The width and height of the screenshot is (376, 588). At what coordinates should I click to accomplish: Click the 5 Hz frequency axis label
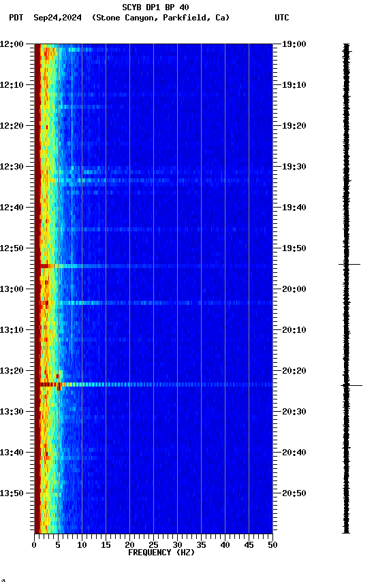[58, 546]
